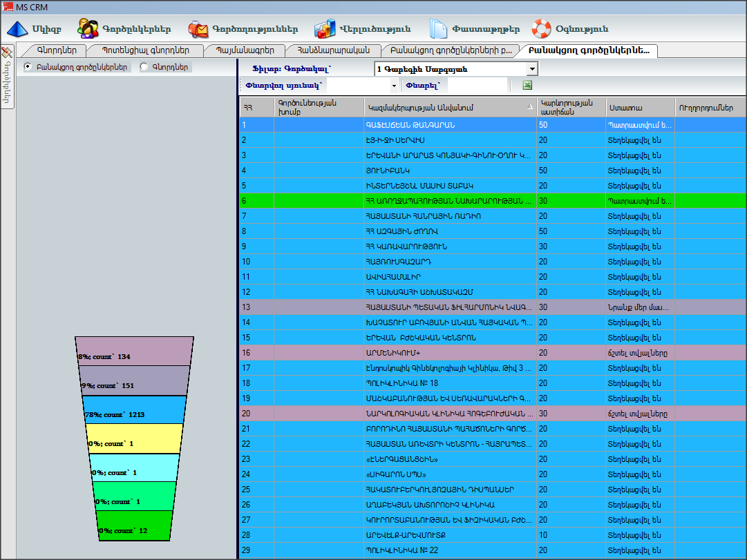
Task: Select the ԳԱՖԷՍՃԵԱՆ ԹԱՆԳԱՐԱՆ row
Action: coord(493,125)
